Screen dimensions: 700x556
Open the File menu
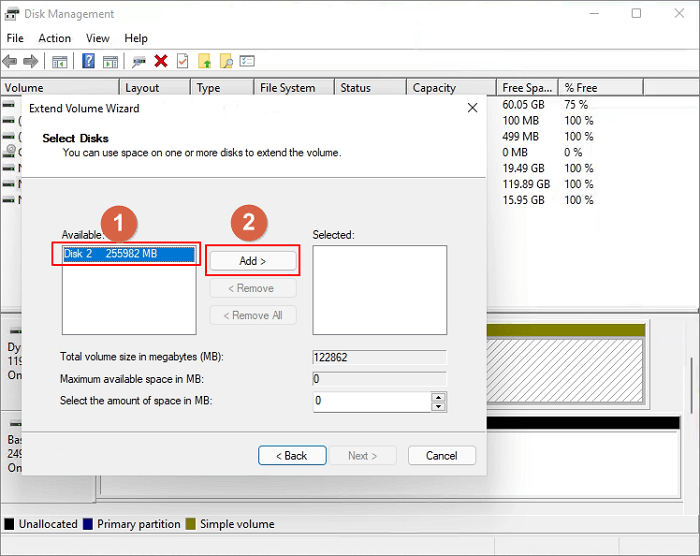16,38
